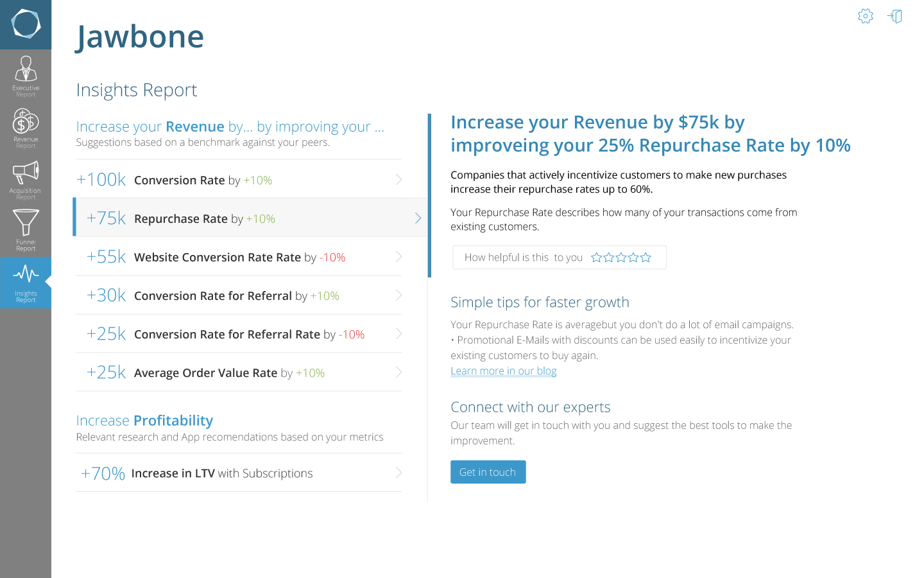
Task: Rate helpfulness with the second star
Action: 609,258
